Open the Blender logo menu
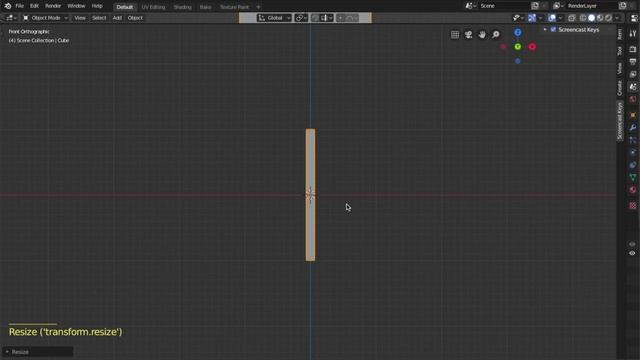The height and width of the screenshot is (360, 640). (x=8, y=6)
